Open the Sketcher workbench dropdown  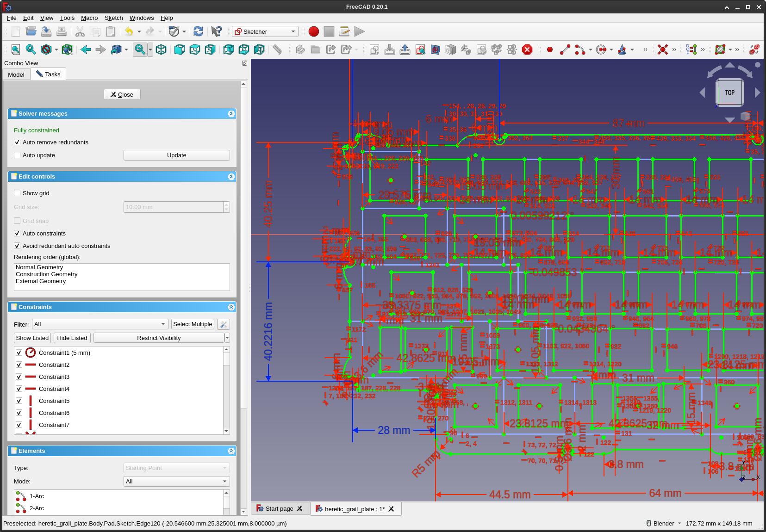(265, 31)
